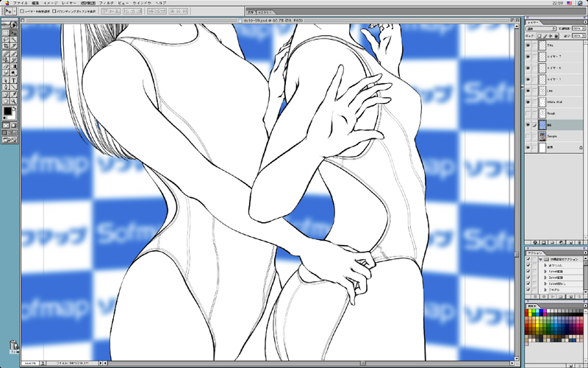
Task: Click the zoom percentage field in status bar
Action: coord(30,363)
